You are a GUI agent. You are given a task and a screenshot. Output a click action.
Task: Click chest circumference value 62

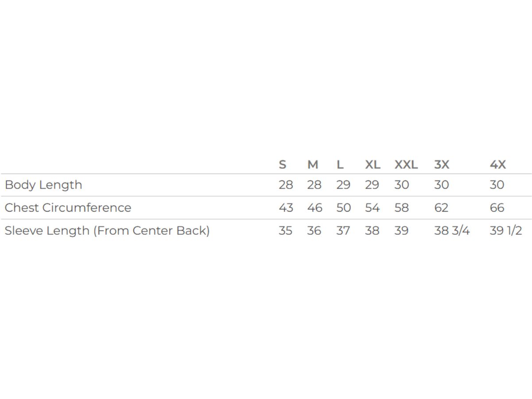pyautogui.click(x=441, y=208)
